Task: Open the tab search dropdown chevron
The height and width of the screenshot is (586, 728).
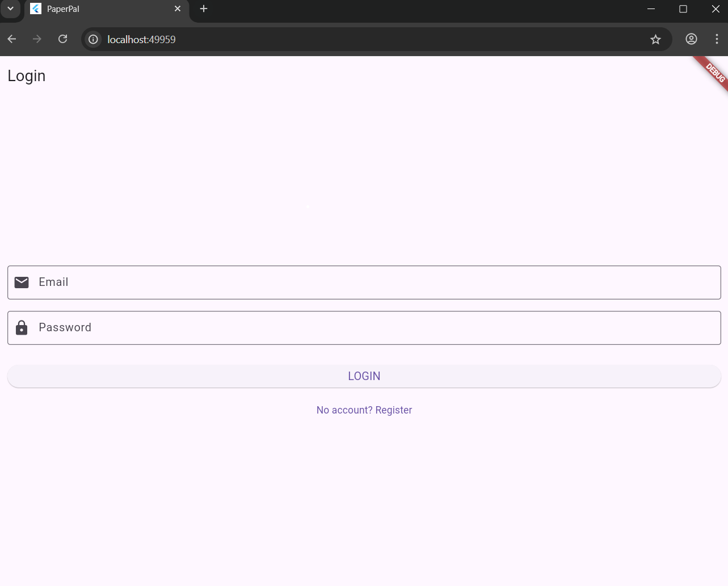Action: click(x=10, y=9)
